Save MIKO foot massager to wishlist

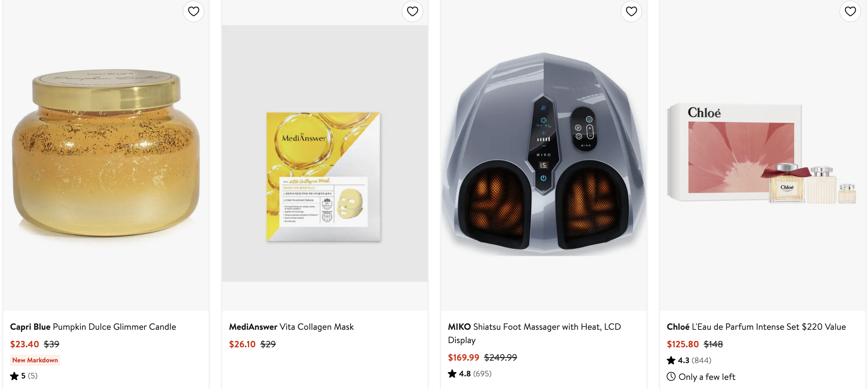(x=631, y=12)
